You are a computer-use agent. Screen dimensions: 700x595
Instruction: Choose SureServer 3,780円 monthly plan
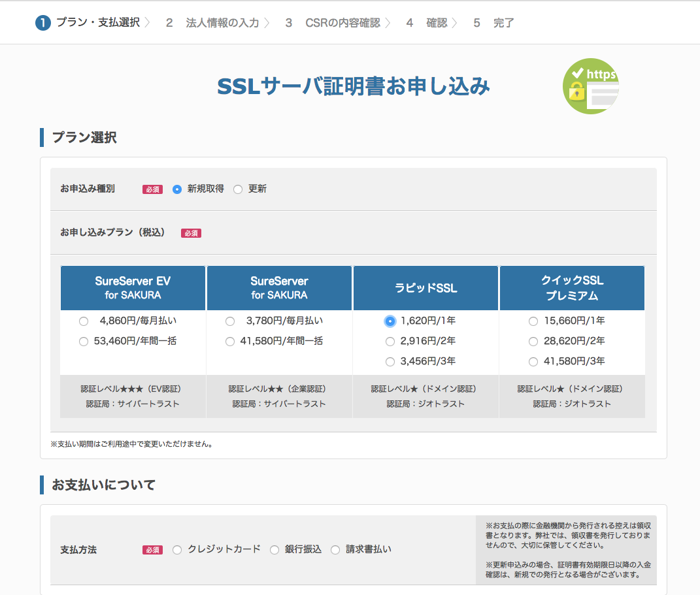[x=230, y=321]
